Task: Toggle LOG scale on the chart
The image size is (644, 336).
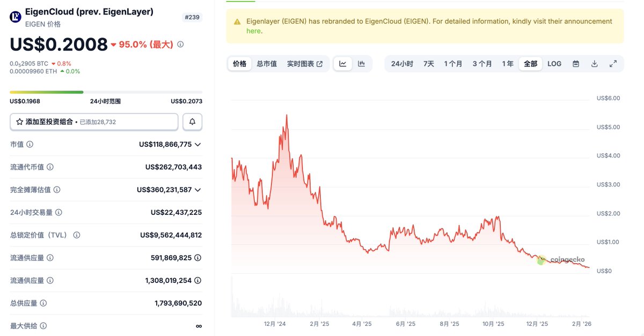Action: pos(554,64)
